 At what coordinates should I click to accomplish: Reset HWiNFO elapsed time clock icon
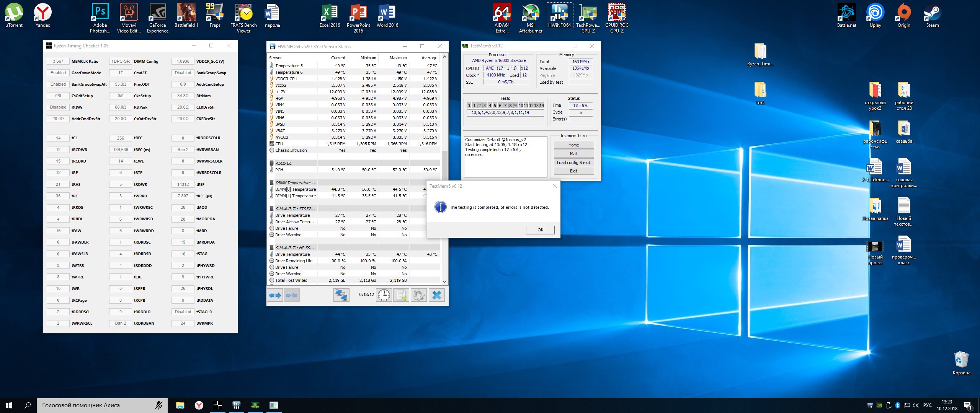(x=384, y=295)
